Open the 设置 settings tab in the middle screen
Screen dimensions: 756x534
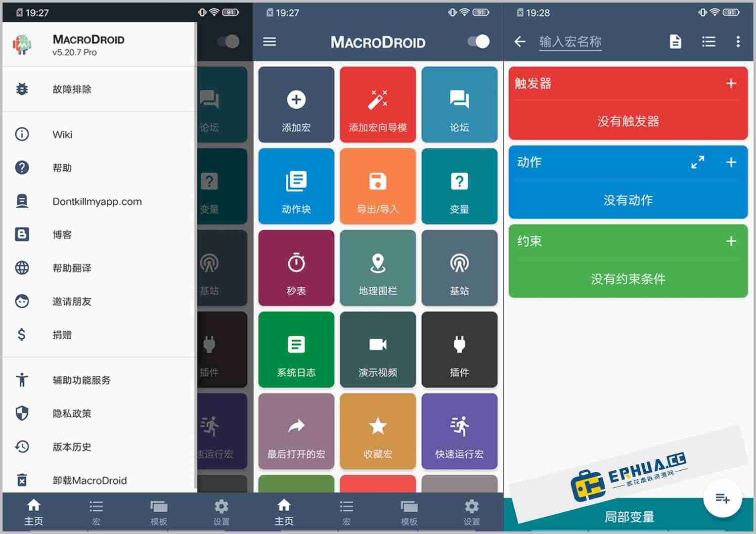472,512
